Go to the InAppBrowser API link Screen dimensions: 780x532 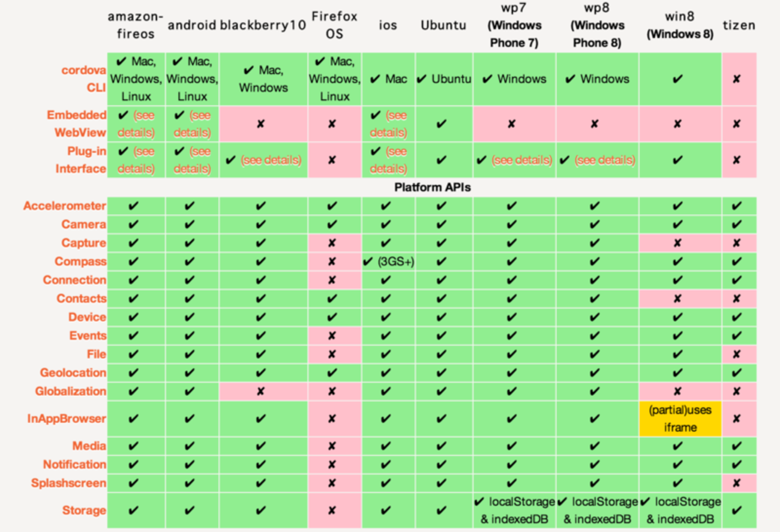coord(67,419)
